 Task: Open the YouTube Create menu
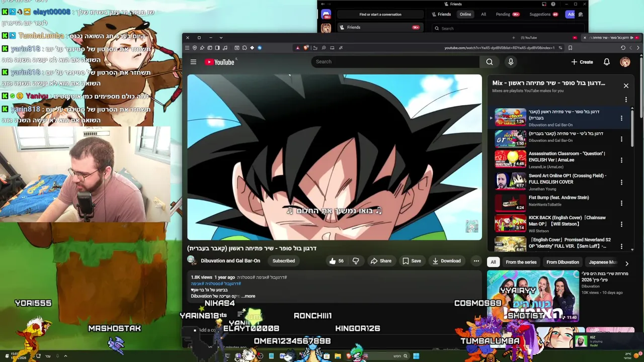582,62
